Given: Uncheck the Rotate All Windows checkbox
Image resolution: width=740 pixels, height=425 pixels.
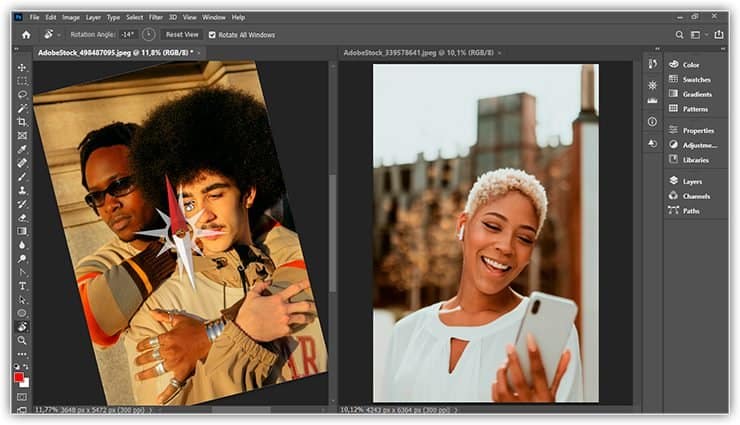Looking at the screenshot, I should click(x=212, y=34).
